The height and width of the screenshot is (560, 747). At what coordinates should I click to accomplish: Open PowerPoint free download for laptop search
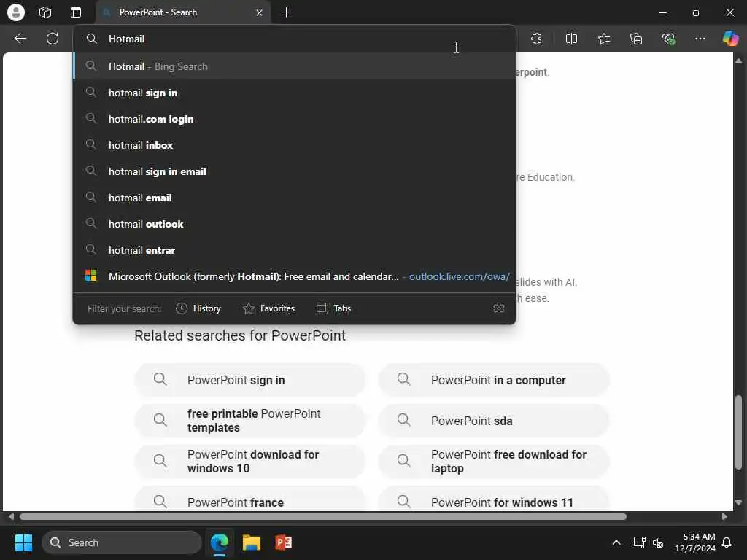pyautogui.click(x=494, y=462)
